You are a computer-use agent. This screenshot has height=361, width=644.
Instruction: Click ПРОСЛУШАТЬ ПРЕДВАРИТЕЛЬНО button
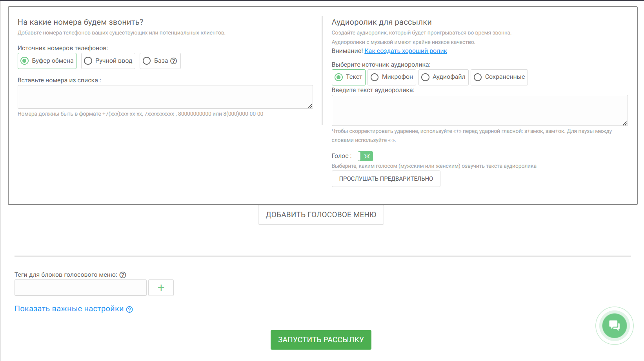click(386, 179)
